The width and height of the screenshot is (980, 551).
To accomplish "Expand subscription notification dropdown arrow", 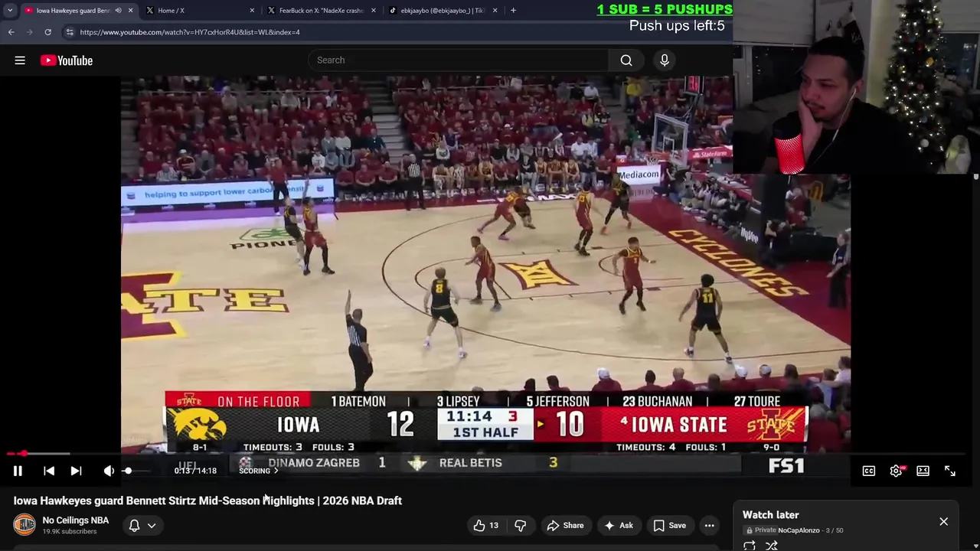I will point(152,526).
